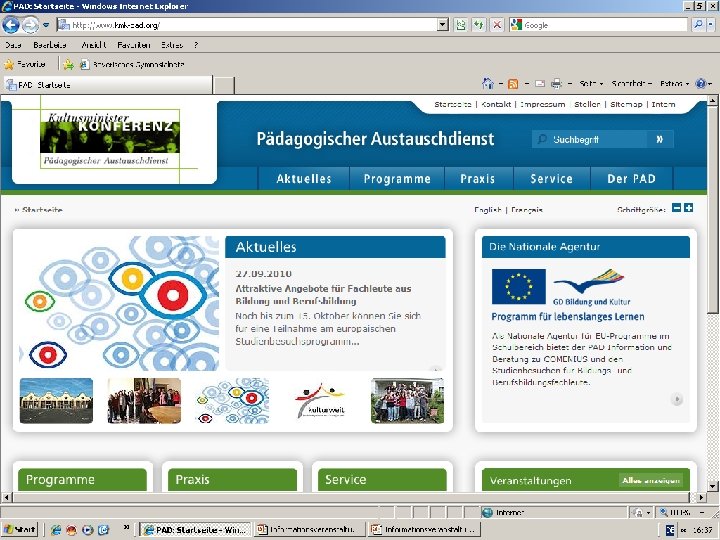This screenshot has width=720, height=540.
Task: Open the Attraktive Angebote für Fachleute headline
Action: (323, 295)
